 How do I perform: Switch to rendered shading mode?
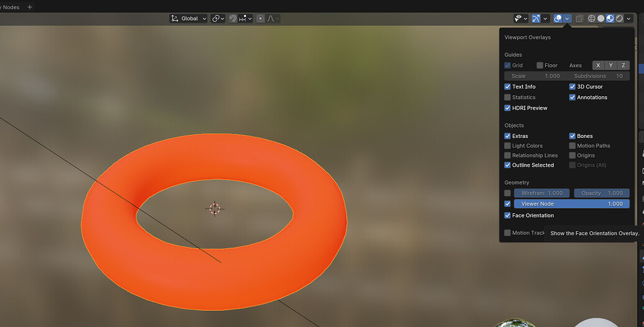tap(619, 19)
